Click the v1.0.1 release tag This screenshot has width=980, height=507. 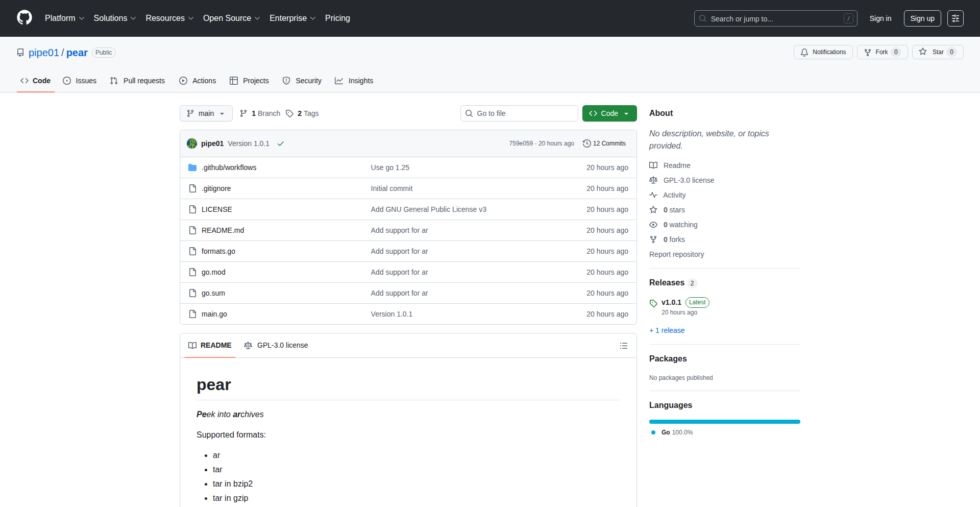tap(671, 302)
